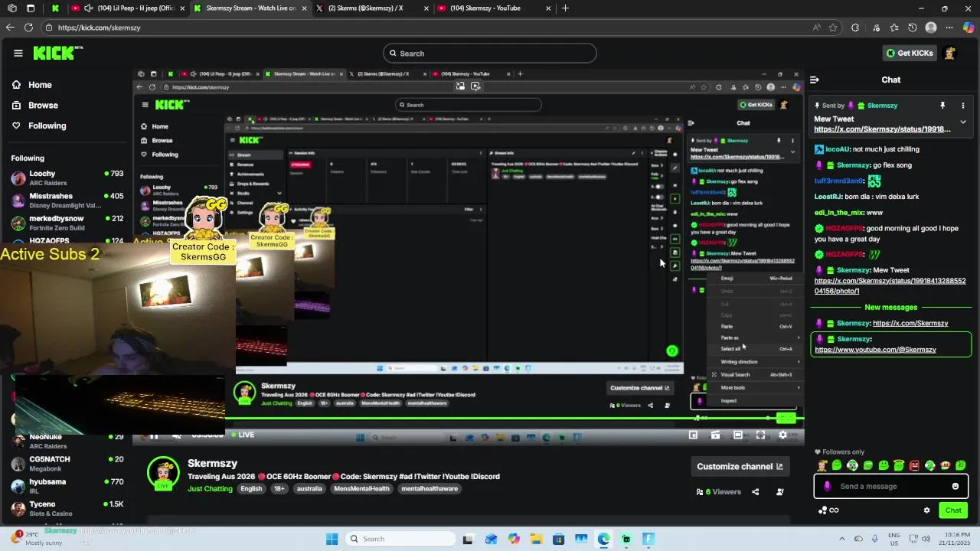
Task: Open Task View on the taskbar
Action: click(x=468, y=539)
